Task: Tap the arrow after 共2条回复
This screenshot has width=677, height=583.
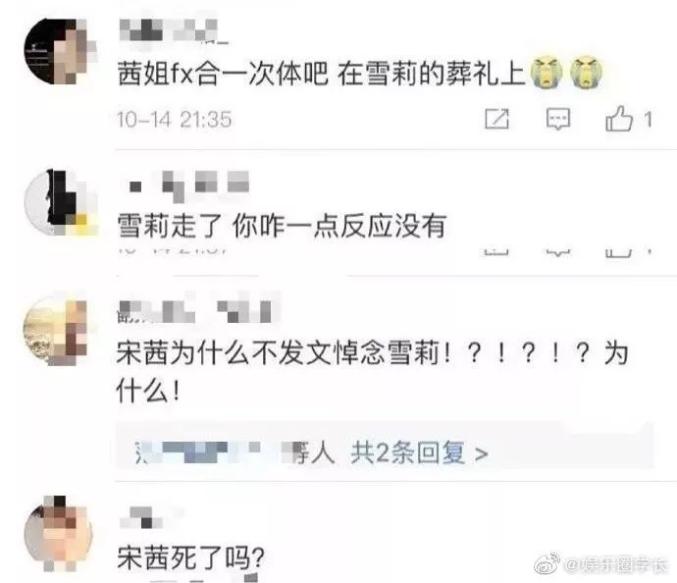Action: point(481,454)
